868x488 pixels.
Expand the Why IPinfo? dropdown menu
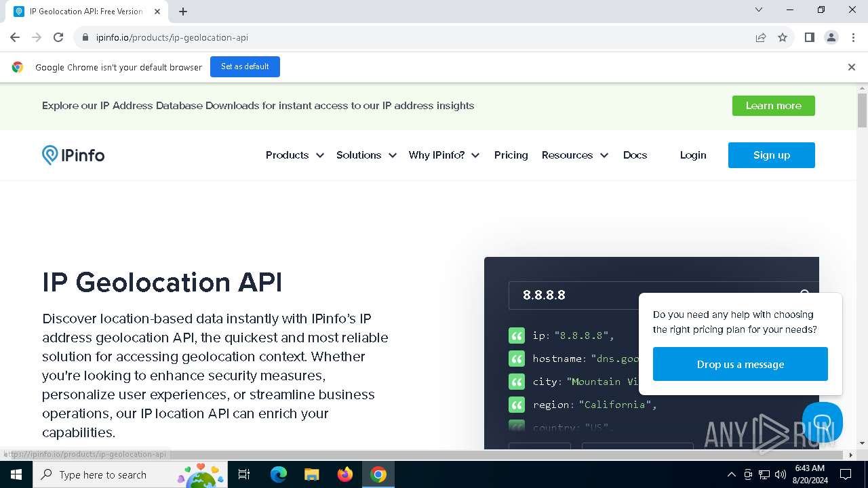pyautogui.click(x=444, y=155)
